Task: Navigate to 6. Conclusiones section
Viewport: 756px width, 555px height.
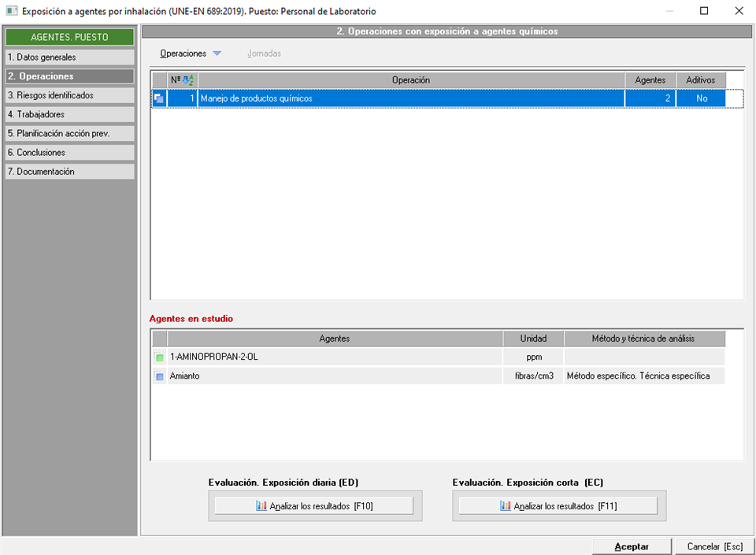Action: 69,152
